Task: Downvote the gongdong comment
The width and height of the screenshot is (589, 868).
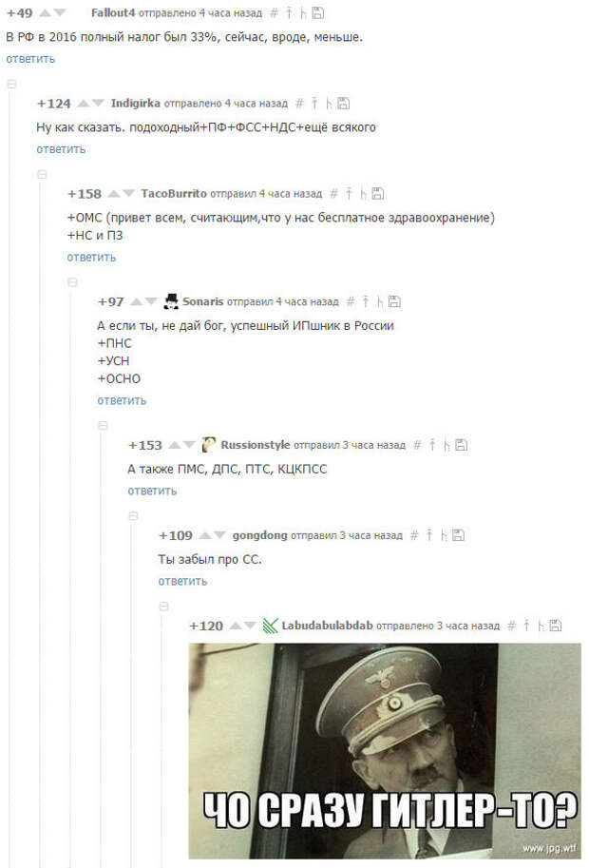Action: [219, 534]
